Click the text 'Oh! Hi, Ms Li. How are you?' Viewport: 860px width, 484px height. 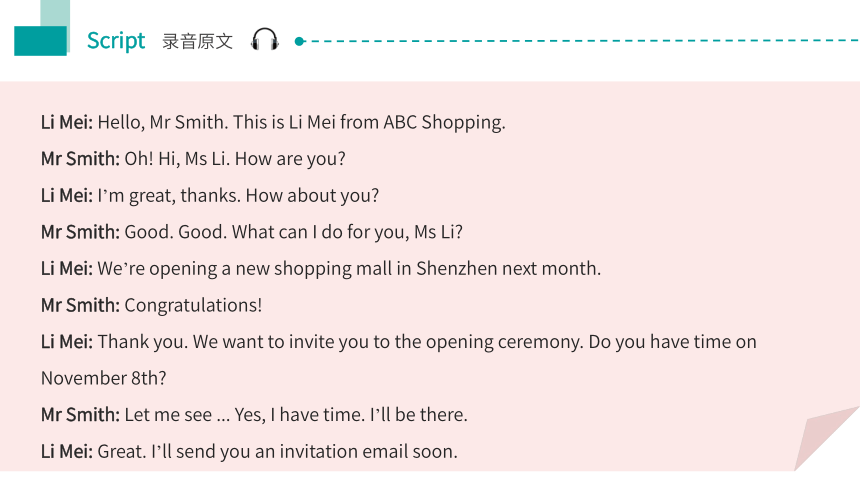tap(235, 159)
